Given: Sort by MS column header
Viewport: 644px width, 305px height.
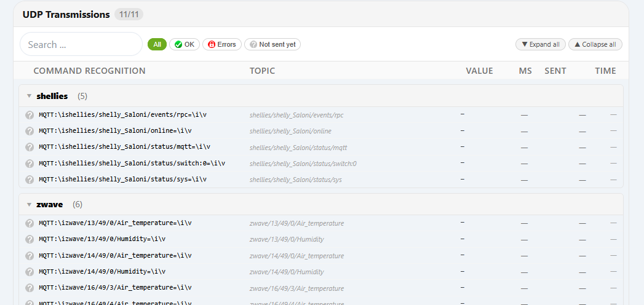Looking at the screenshot, I should coord(525,71).
